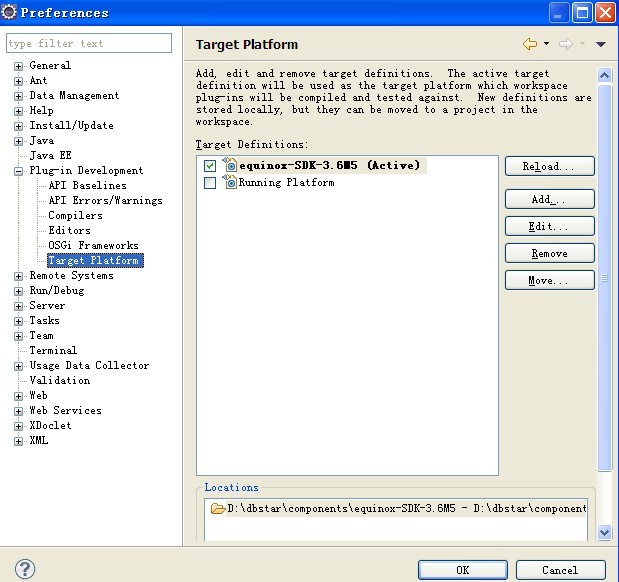Expand the Ant tree node
Image resolution: width=619 pixels, height=582 pixels.
[x=18, y=81]
